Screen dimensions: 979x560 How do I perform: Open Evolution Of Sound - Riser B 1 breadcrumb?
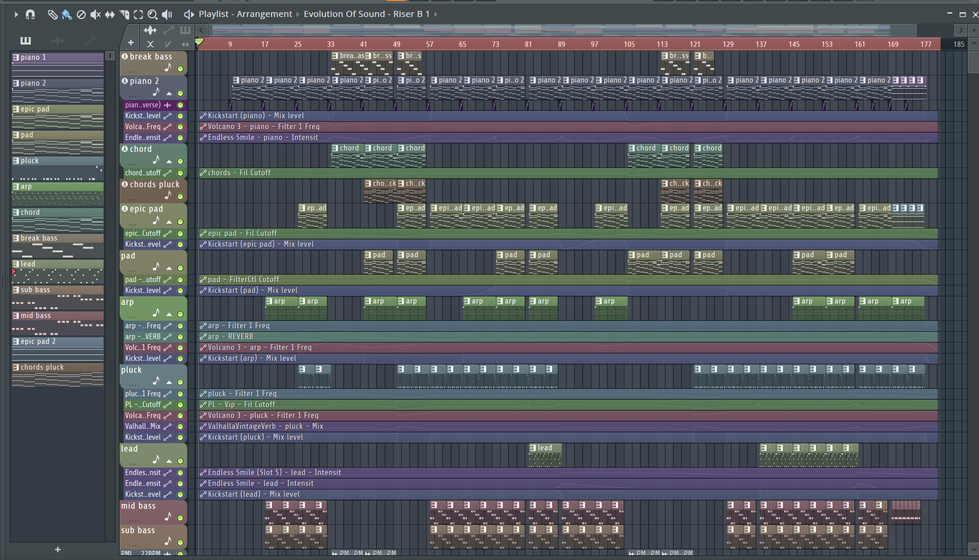point(366,14)
